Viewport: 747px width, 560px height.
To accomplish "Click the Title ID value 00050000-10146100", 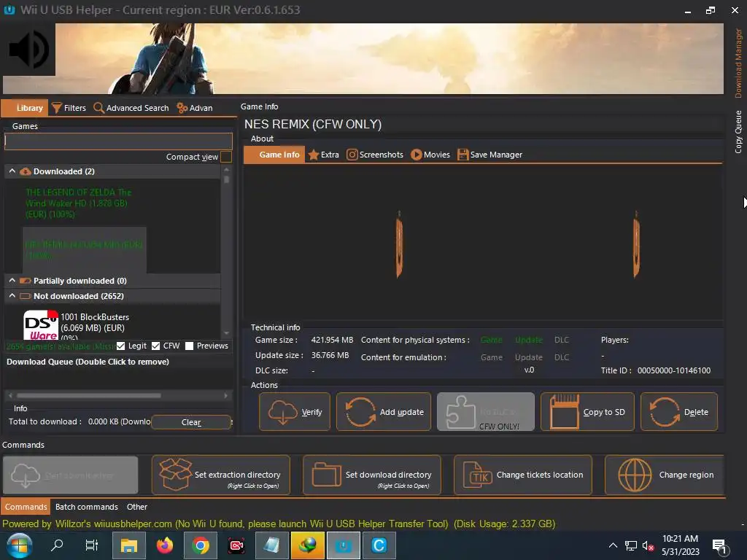I will [673, 370].
